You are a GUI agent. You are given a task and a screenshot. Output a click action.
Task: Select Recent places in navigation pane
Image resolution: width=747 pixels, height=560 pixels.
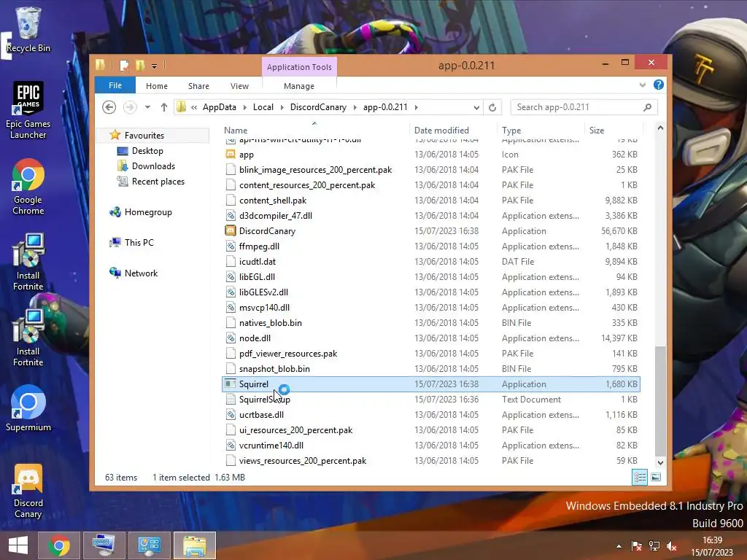(151, 182)
